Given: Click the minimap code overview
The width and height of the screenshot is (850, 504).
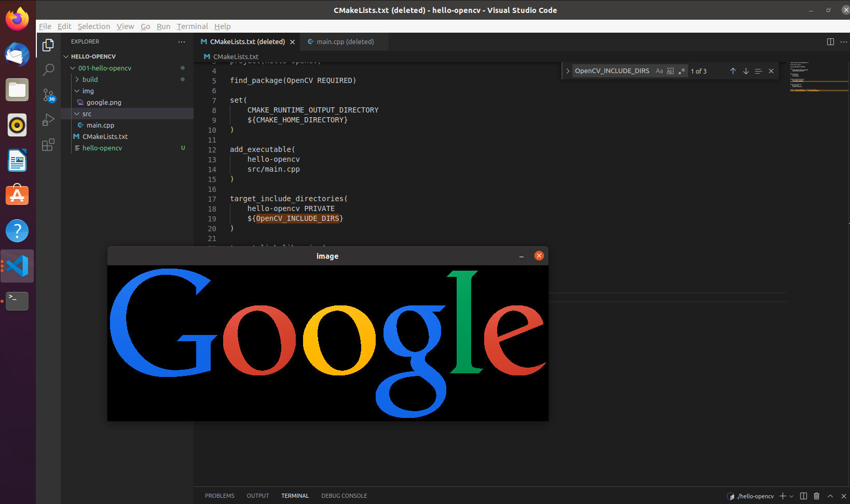Looking at the screenshot, I should tap(819, 77).
